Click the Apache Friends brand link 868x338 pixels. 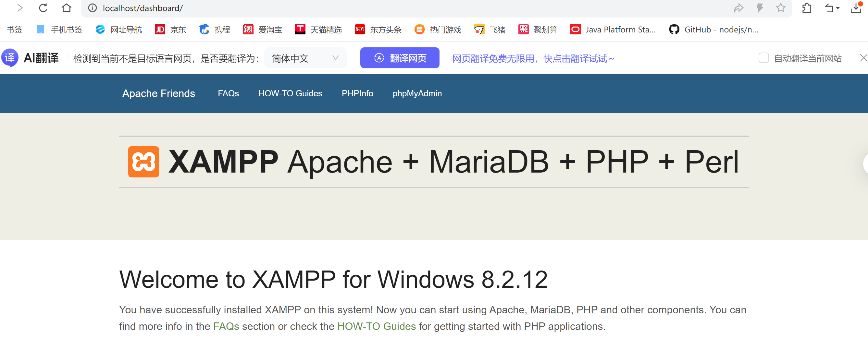click(x=158, y=93)
